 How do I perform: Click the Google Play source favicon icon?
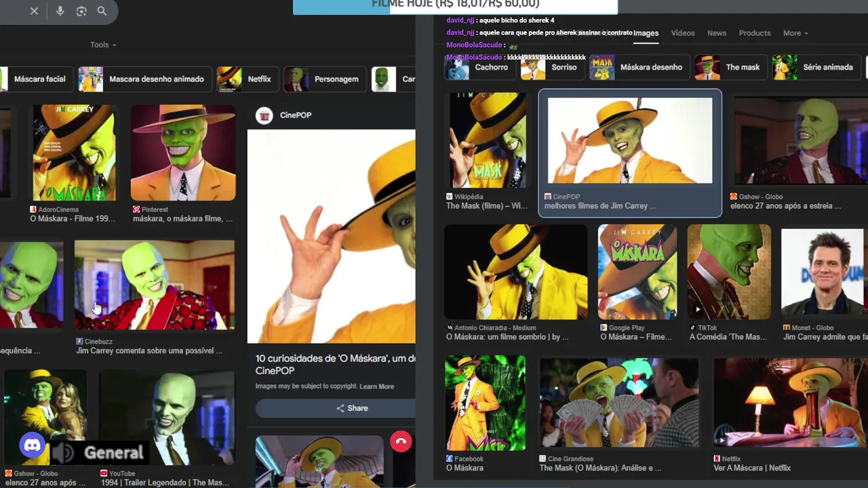[604, 328]
